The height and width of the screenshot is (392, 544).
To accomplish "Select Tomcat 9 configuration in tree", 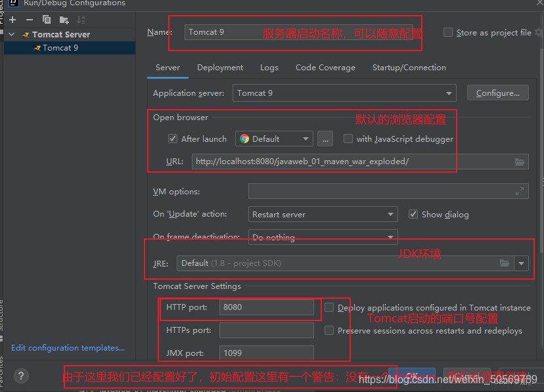I will [70, 48].
